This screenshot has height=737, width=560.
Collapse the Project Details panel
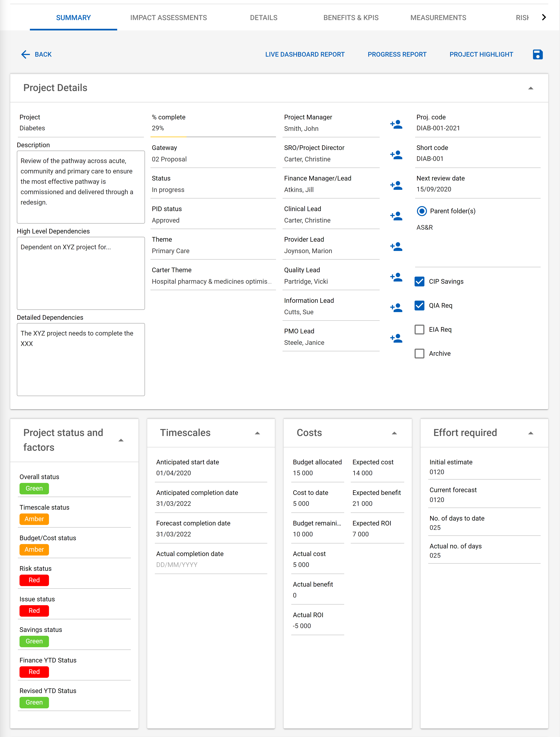click(x=531, y=88)
